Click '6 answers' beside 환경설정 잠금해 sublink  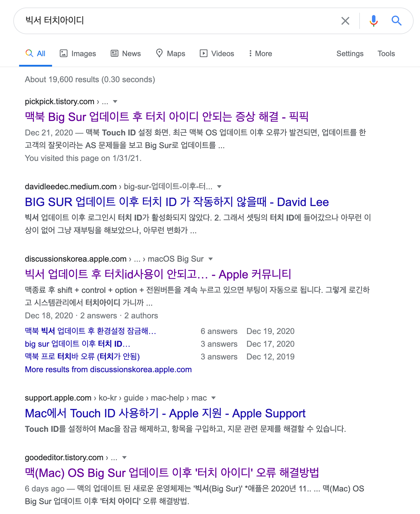[219, 331]
